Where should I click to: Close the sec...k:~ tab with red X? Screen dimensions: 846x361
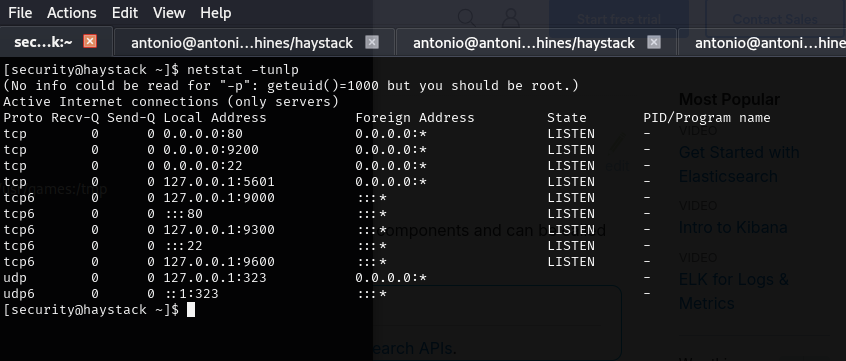[90, 42]
